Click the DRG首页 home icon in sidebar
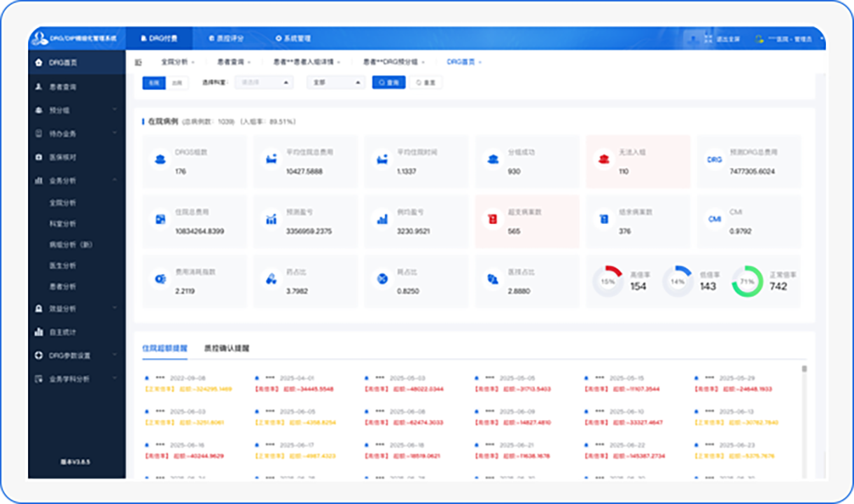The width and height of the screenshot is (854, 504). point(38,62)
